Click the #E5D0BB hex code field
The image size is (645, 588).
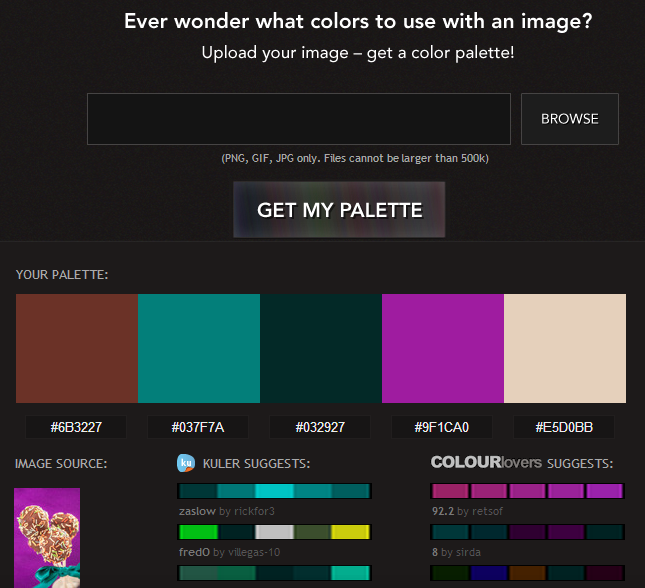pyautogui.click(x=564, y=427)
